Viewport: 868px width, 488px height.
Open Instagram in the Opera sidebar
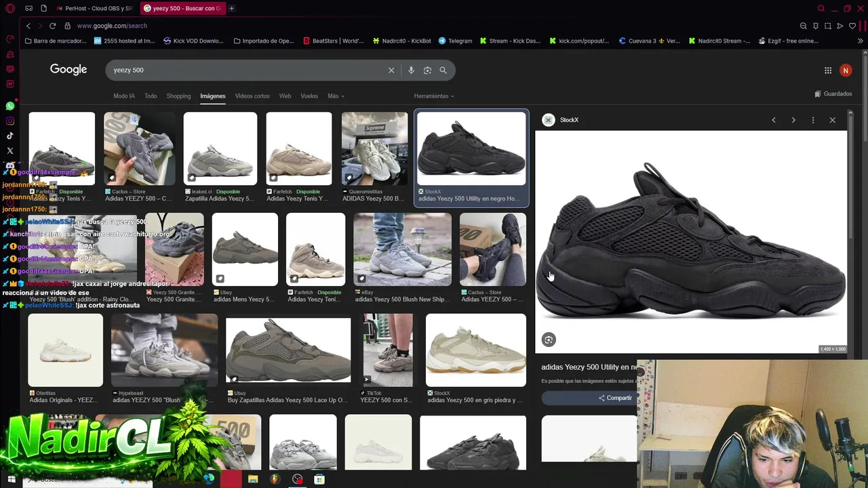(x=10, y=121)
